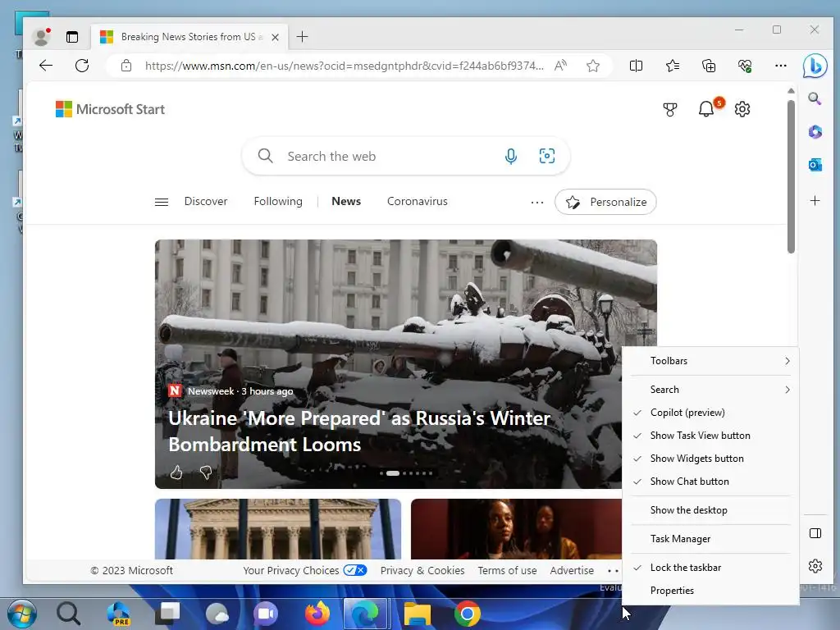
Task: Open split screen view
Action: pos(636,66)
